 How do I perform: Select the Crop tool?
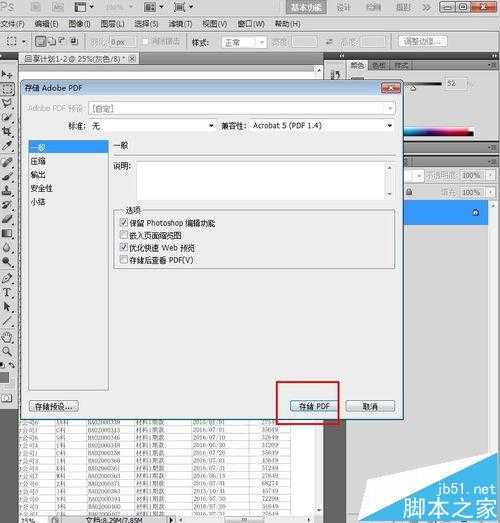point(7,131)
